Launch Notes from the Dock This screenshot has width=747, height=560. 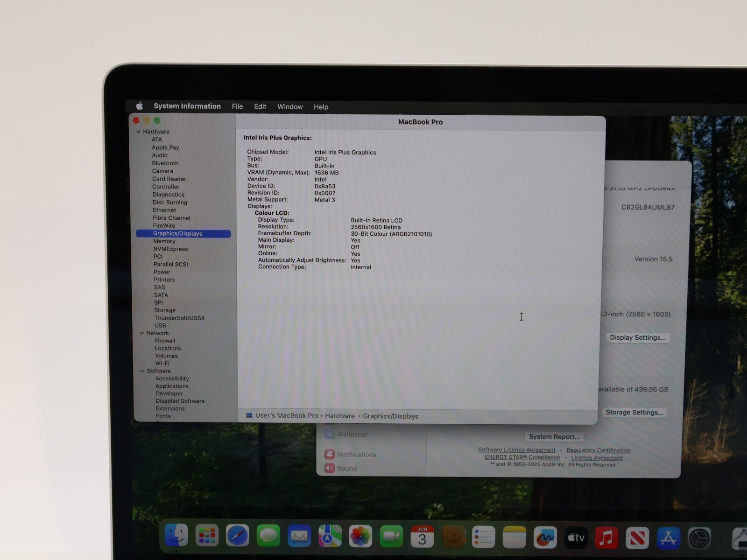pyautogui.click(x=514, y=537)
